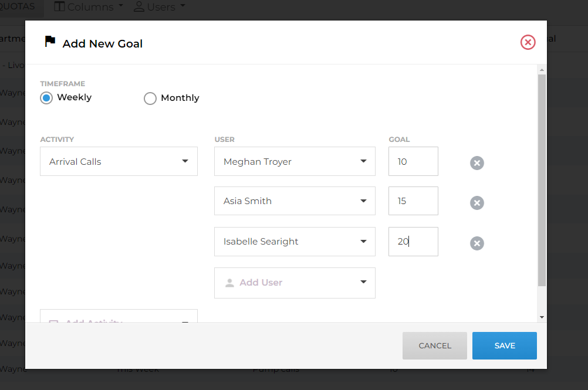Remove the Meghan Troyer goal row

477,163
